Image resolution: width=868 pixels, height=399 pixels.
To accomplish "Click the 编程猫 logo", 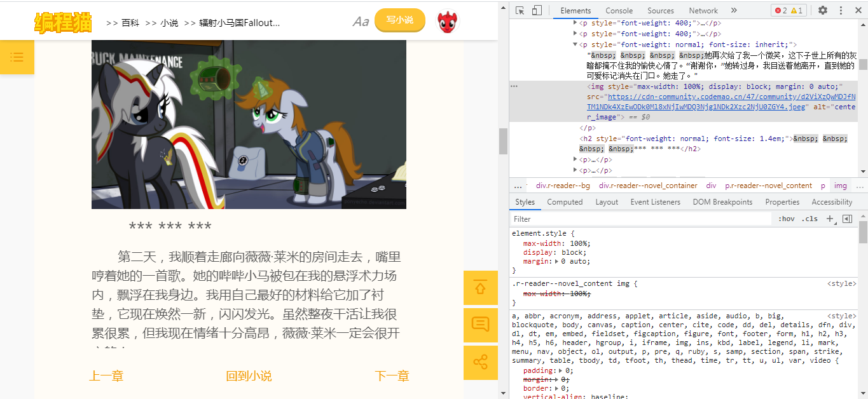I will click(63, 22).
